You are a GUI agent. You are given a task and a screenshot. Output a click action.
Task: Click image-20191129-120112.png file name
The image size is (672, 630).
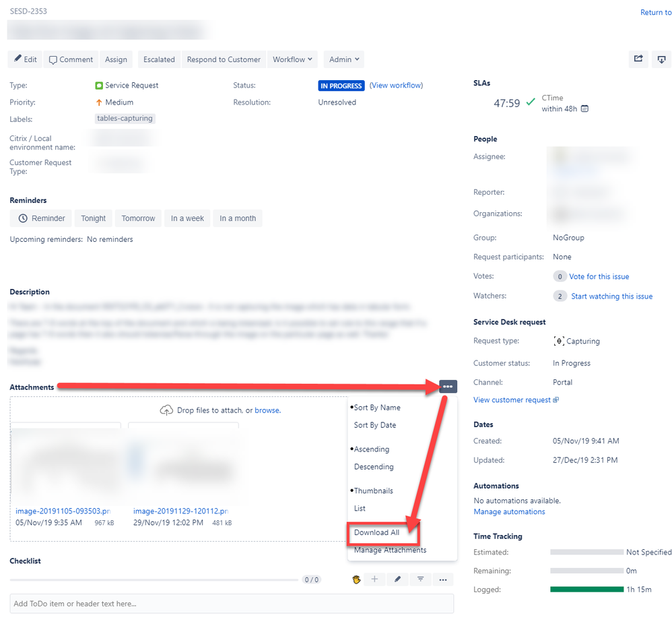click(181, 511)
